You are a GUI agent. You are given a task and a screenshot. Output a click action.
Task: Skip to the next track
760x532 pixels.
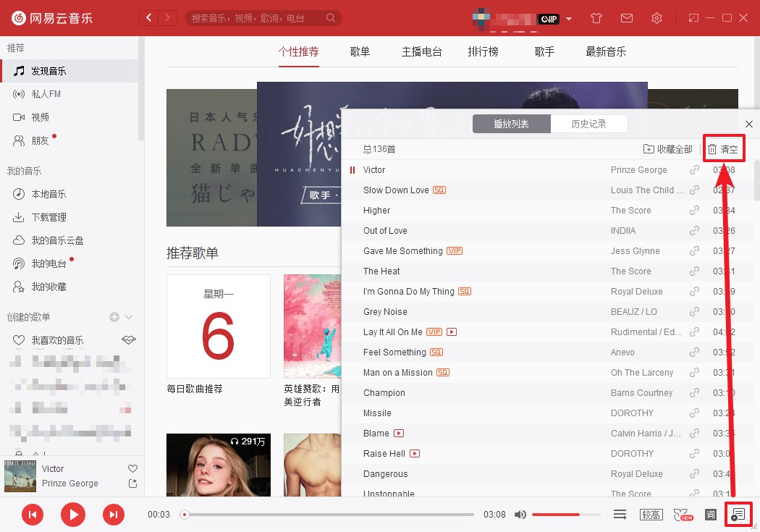coord(114,515)
